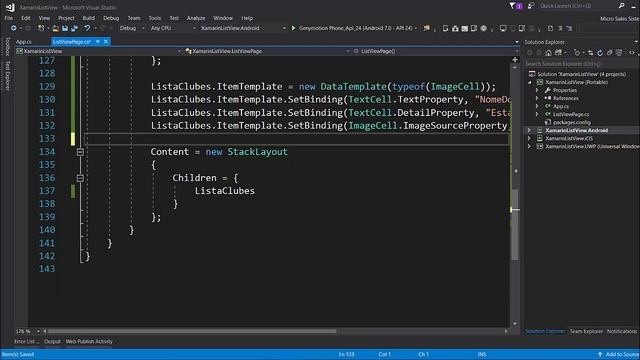Select packages.config in Solution Explorer
The height and width of the screenshot is (360, 640).
pos(571,122)
